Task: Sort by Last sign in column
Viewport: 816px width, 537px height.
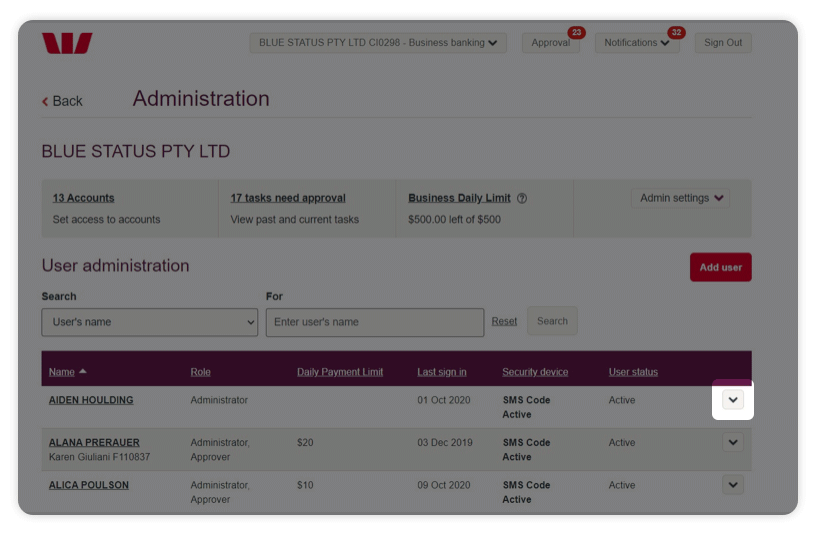Action: [441, 372]
